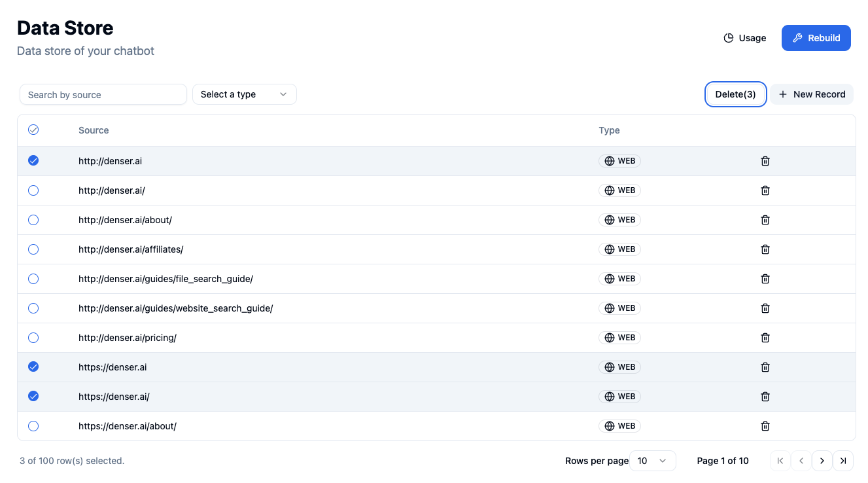The width and height of the screenshot is (868, 483).
Task: Click the https://denser.ai/about/ source text
Action: coord(128,426)
